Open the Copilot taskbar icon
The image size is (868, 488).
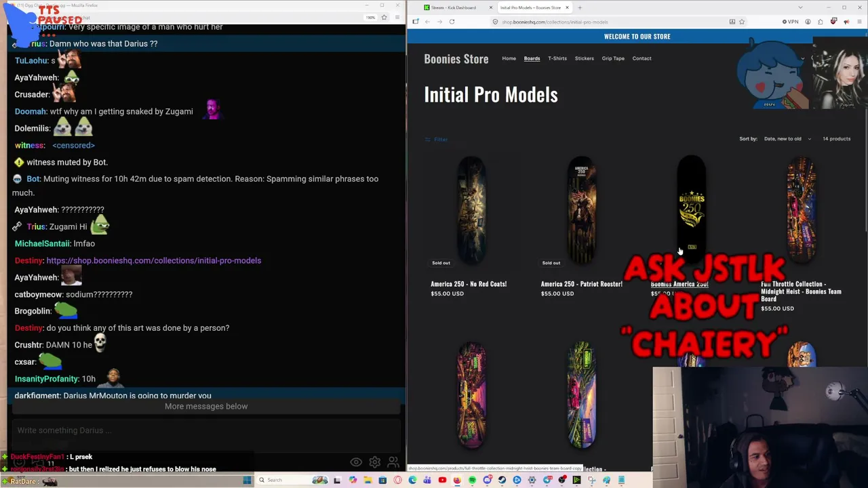point(353,480)
